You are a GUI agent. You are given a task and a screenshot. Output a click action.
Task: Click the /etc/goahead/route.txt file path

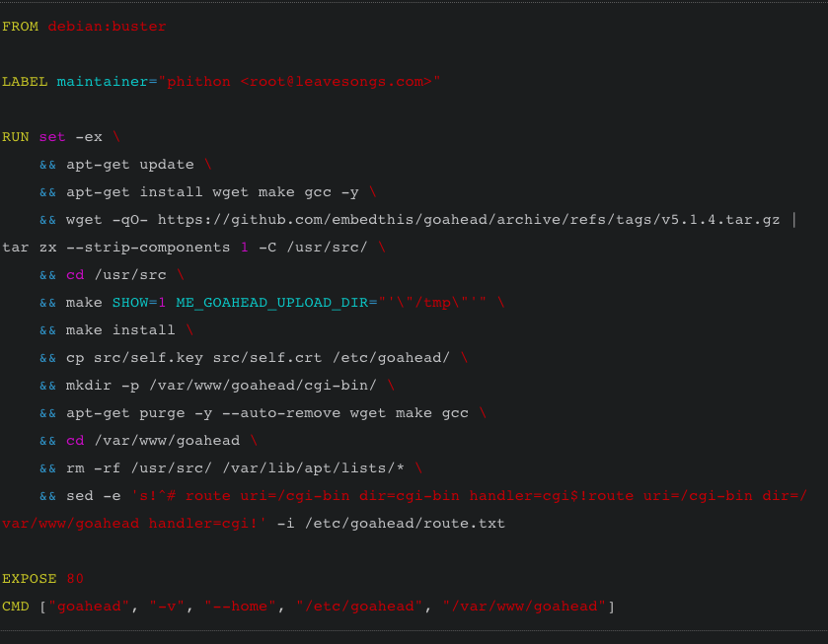click(404, 523)
